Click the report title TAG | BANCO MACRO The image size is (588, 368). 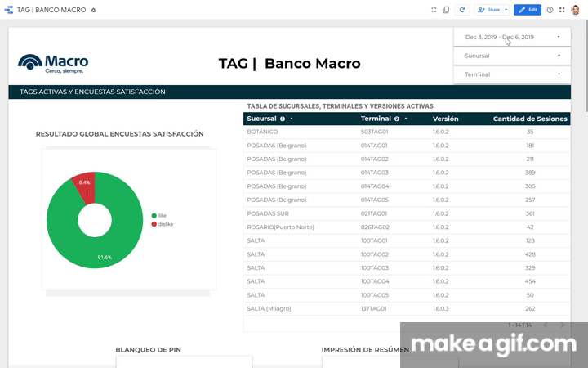click(51, 10)
